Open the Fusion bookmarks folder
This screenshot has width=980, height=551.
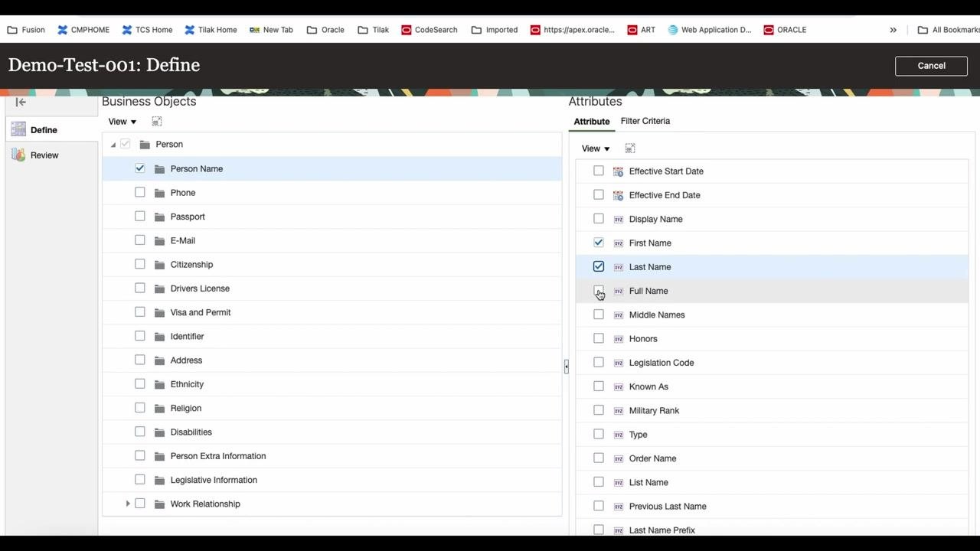click(x=26, y=30)
